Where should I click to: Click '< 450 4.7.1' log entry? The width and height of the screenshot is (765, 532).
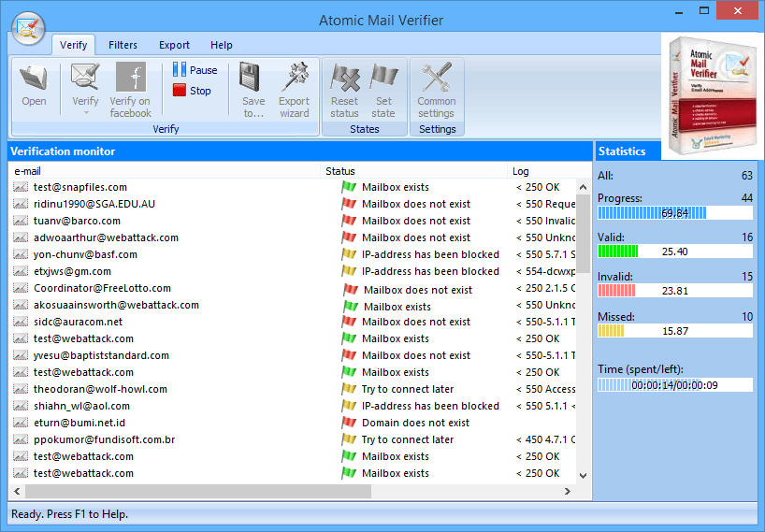coord(545,439)
